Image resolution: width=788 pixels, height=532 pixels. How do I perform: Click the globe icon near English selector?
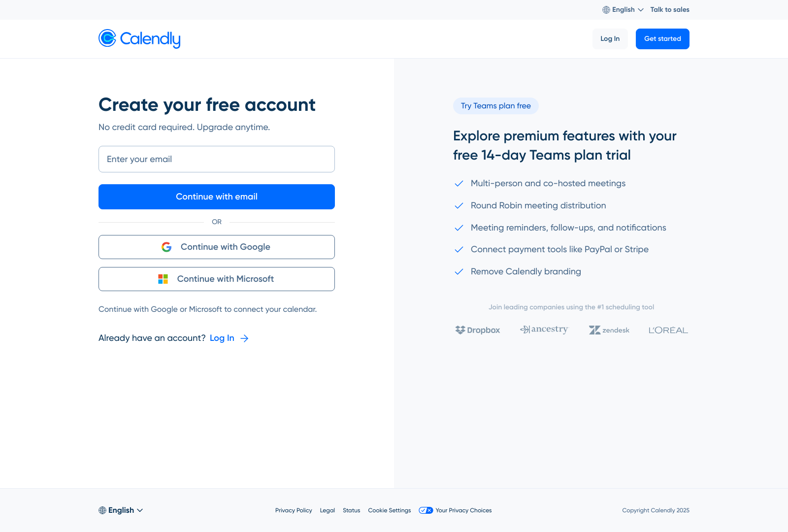coord(606,9)
